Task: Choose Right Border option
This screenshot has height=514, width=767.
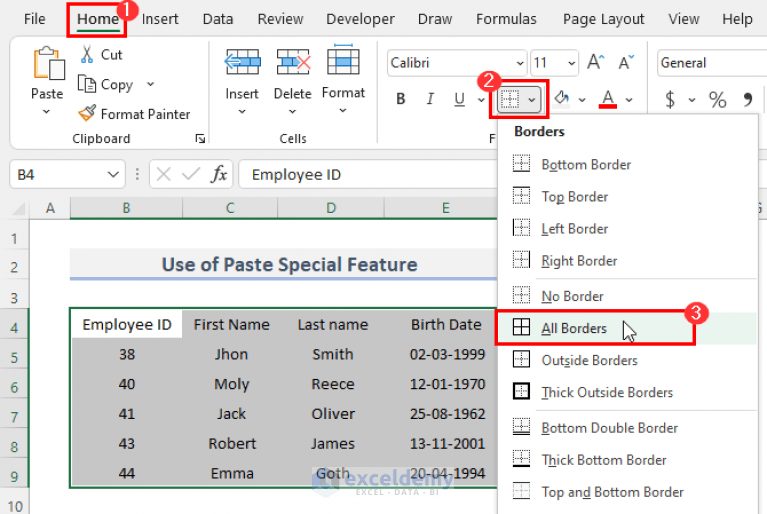Action: point(628,261)
